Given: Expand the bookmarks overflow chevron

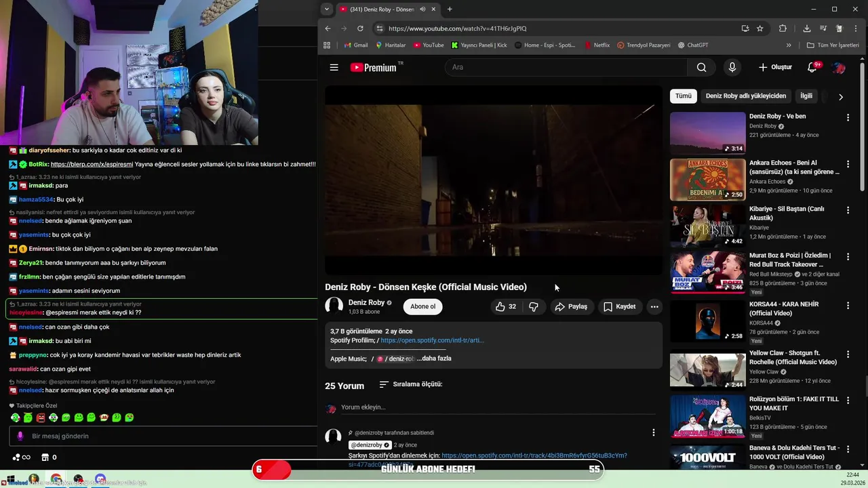Looking at the screenshot, I should 789,45.
